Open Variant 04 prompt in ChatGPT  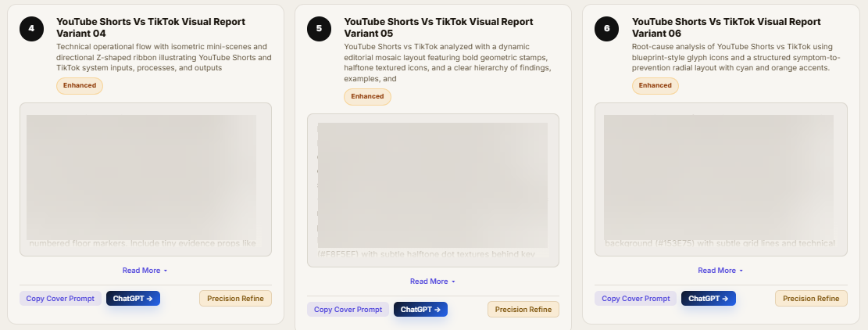coord(133,299)
